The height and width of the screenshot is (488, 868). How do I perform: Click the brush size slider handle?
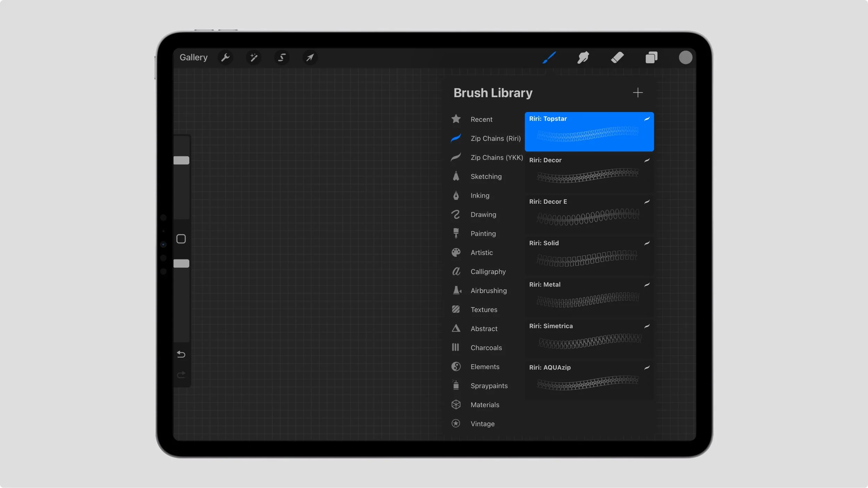(x=181, y=160)
